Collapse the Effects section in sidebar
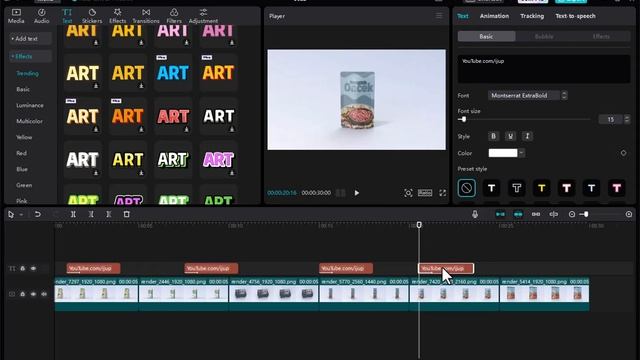 click(30, 56)
